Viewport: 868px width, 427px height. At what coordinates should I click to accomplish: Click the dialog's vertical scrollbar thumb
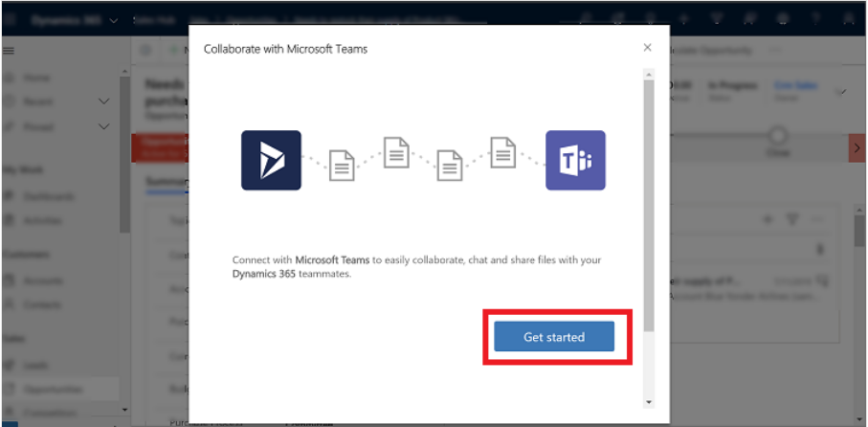pyautogui.click(x=649, y=205)
